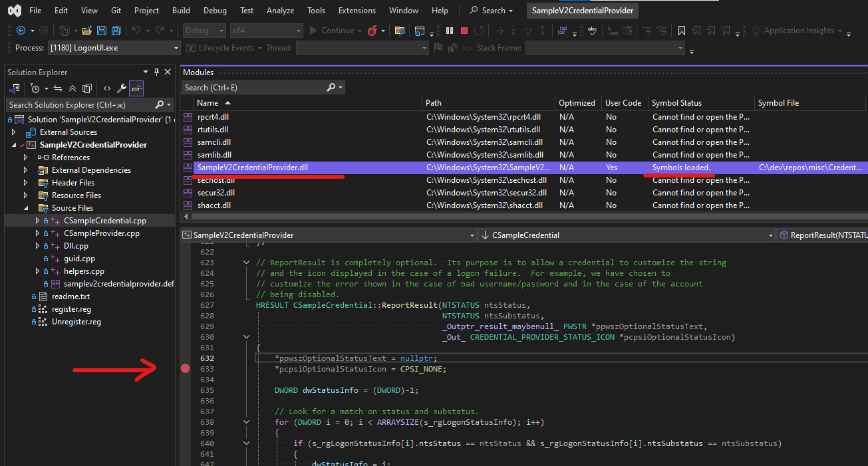Open the Process LogonUI.exe dropdown

coord(176,48)
